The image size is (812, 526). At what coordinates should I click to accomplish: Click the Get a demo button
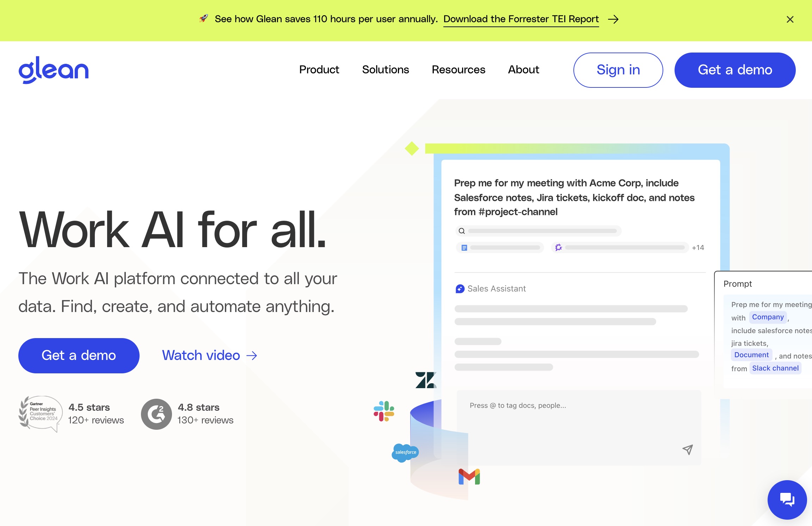(736, 70)
